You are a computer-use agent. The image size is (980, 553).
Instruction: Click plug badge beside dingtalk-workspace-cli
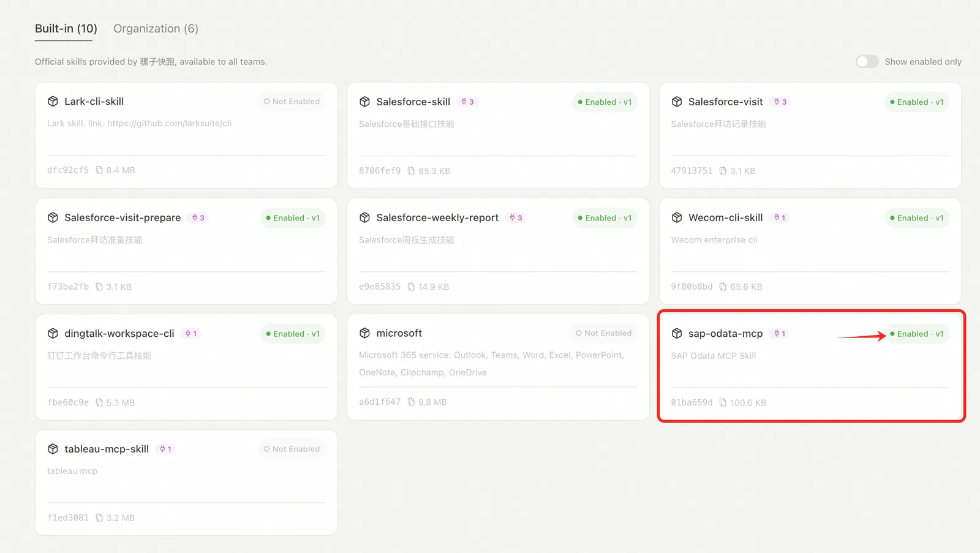pos(191,333)
